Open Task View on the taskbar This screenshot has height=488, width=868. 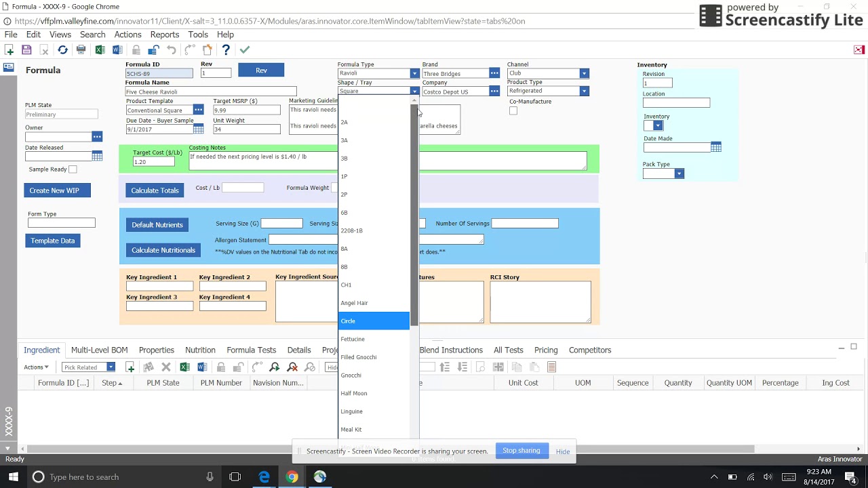click(235, 477)
